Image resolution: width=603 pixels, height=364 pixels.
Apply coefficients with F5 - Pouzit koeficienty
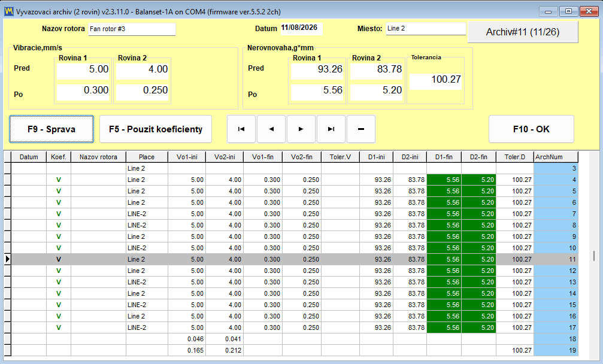click(x=156, y=129)
